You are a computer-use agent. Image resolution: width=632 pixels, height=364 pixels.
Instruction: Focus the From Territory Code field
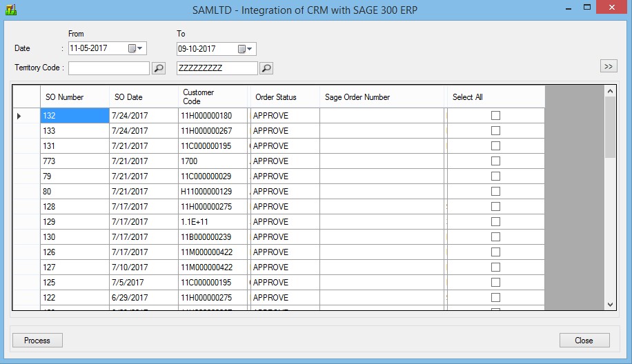pos(109,68)
